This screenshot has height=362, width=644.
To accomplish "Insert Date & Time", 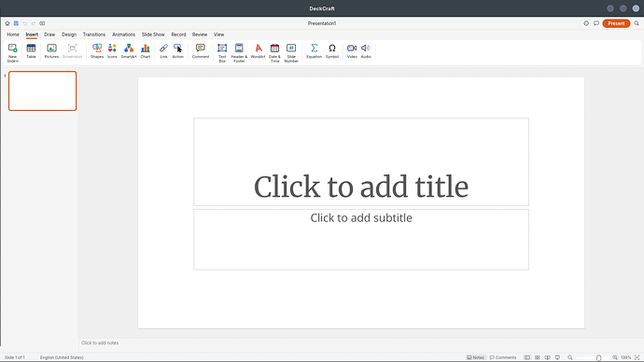I will [x=274, y=53].
